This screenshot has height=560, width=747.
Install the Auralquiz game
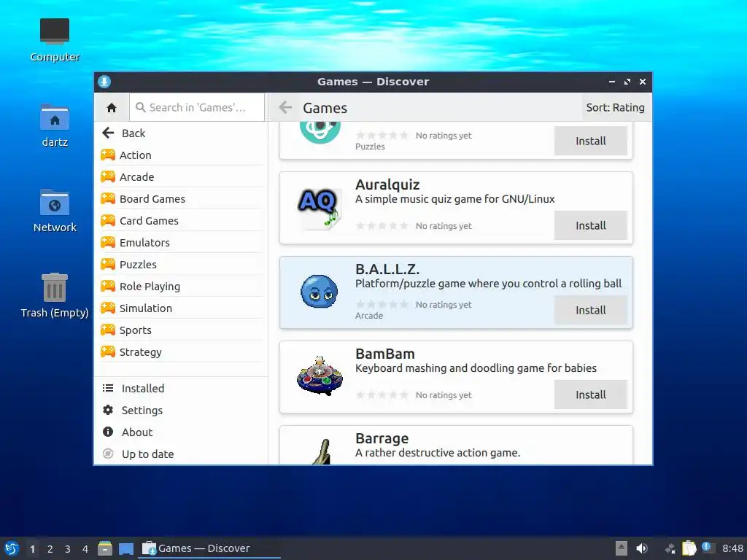pos(591,225)
